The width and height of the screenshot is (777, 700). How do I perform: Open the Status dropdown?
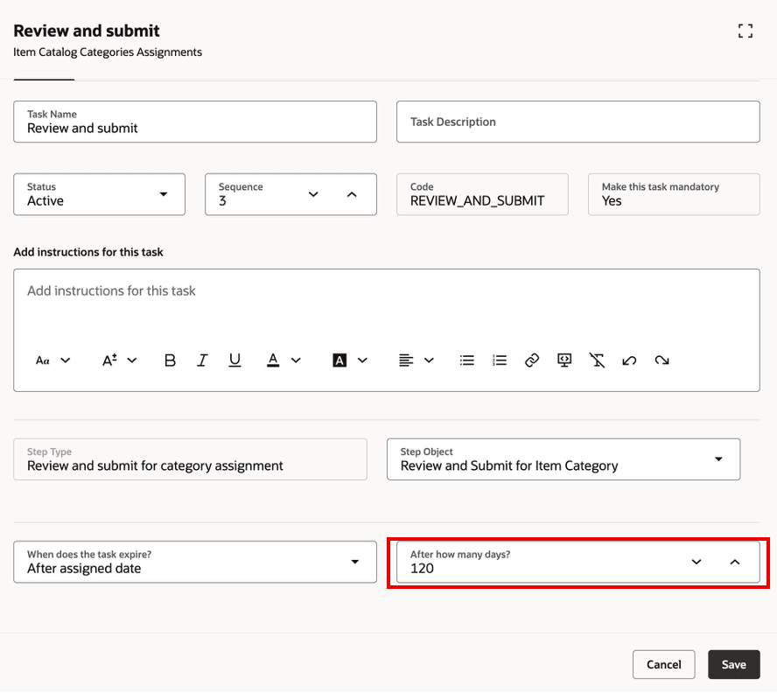[x=163, y=194]
